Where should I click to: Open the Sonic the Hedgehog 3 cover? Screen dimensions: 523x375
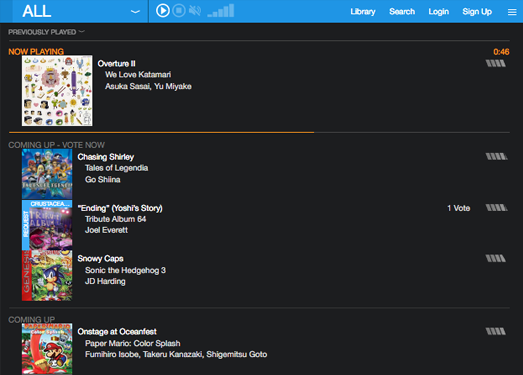[x=47, y=276]
